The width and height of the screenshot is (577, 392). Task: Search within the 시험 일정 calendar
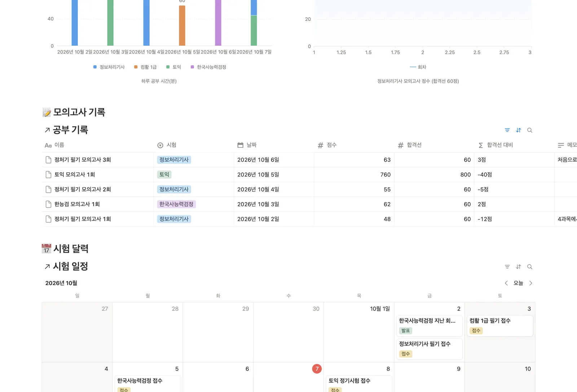[x=530, y=267]
